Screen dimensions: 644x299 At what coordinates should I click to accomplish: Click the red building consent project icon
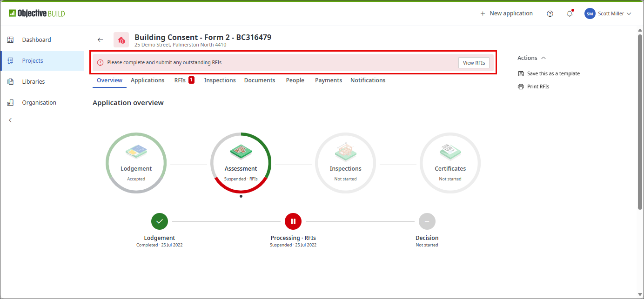pos(121,40)
